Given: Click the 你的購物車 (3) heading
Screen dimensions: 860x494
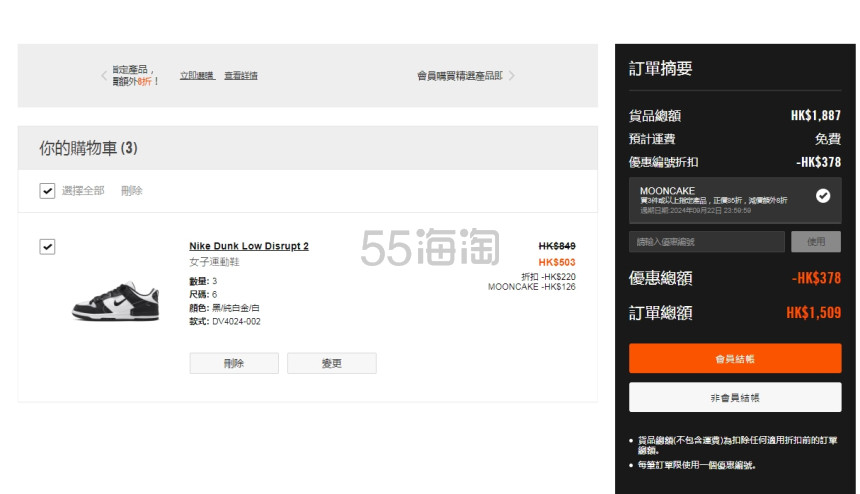Looking at the screenshot, I should click(x=88, y=148).
